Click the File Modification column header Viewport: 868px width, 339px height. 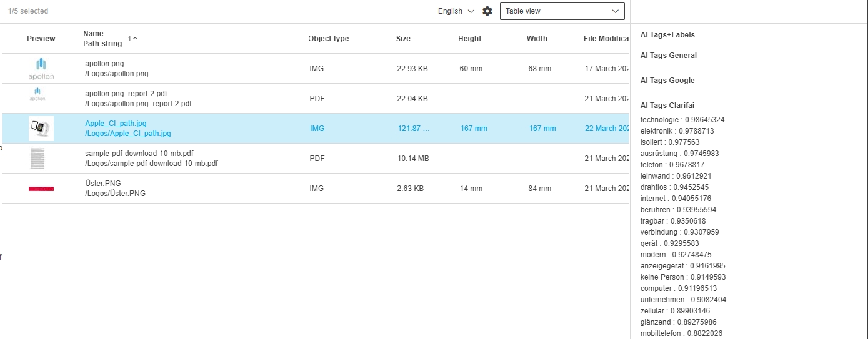tap(606, 39)
